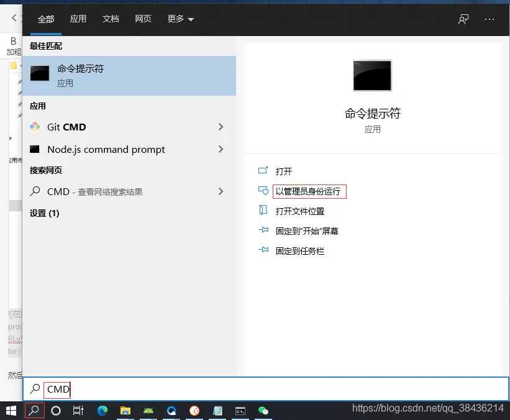Switch to the 全部 tab
510x420 pixels.
pyautogui.click(x=46, y=19)
